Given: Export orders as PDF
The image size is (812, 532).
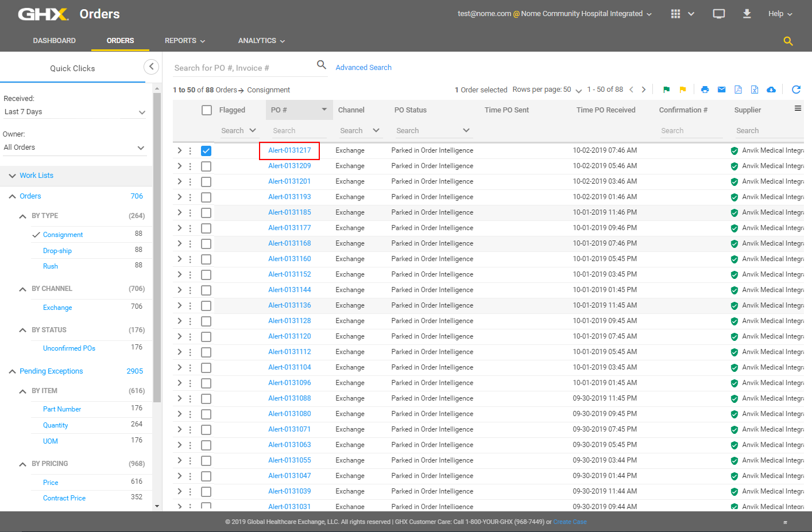Looking at the screenshot, I should click(738, 90).
